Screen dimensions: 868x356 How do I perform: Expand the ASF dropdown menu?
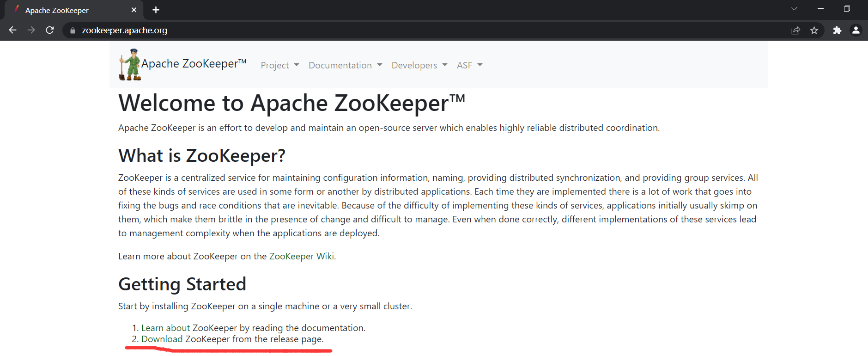coord(470,65)
